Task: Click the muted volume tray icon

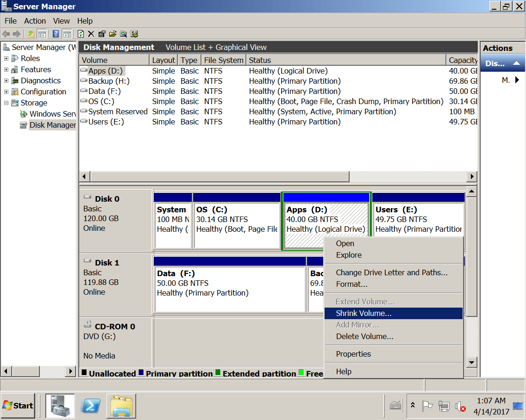Action: pos(460,406)
